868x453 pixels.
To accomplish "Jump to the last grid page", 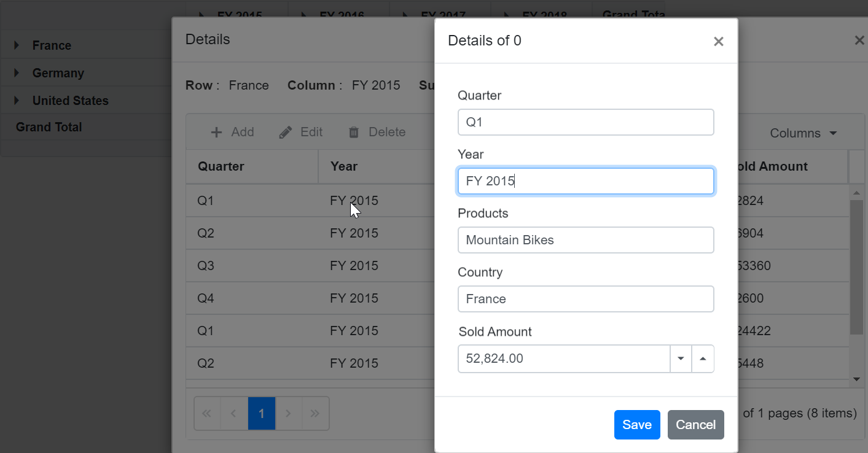I will tap(315, 413).
